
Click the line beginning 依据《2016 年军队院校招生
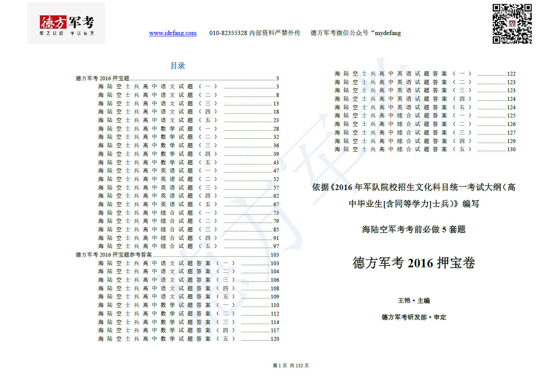pos(414,187)
